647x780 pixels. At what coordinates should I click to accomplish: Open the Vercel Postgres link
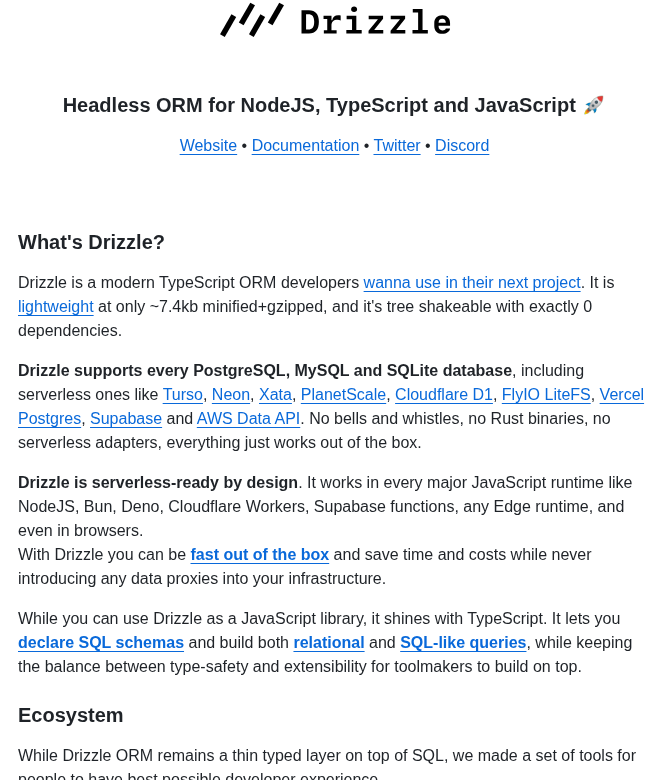622,394
